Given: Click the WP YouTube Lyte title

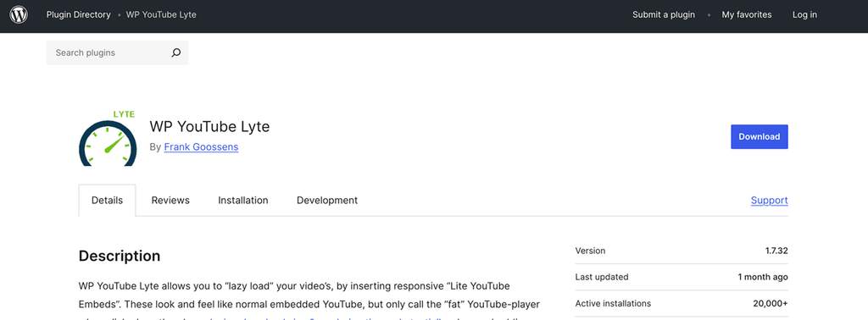Looking at the screenshot, I should click(209, 127).
